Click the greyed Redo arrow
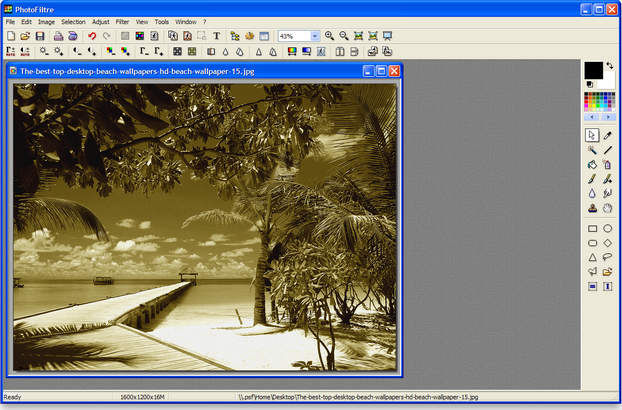Image resolution: width=622 pixels, height=410 pixels. pos(106,36)
